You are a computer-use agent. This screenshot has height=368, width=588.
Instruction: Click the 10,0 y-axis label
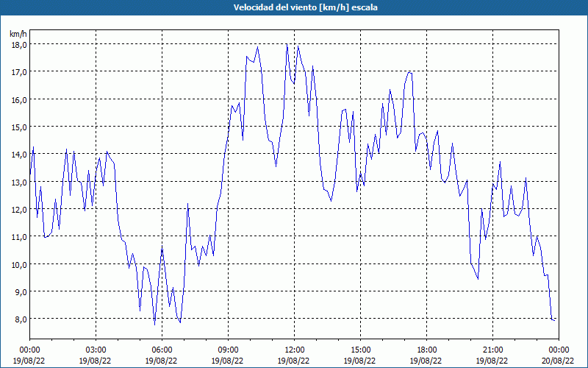pyautogui.click(x=18, y=264)
